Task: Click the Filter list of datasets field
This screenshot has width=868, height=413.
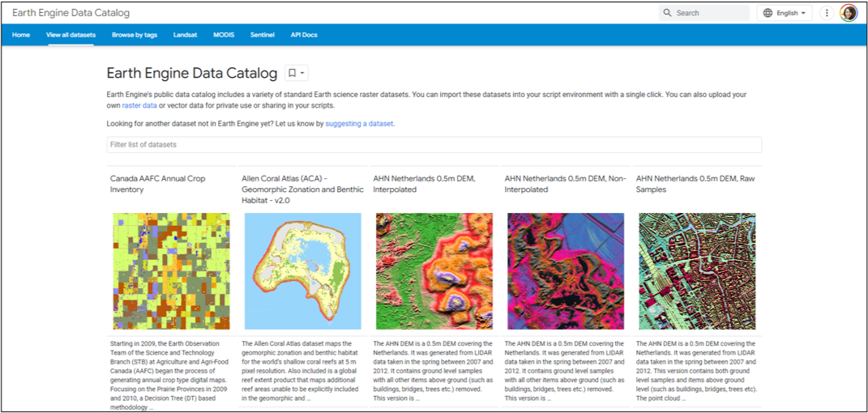Action: click(434, 144)
